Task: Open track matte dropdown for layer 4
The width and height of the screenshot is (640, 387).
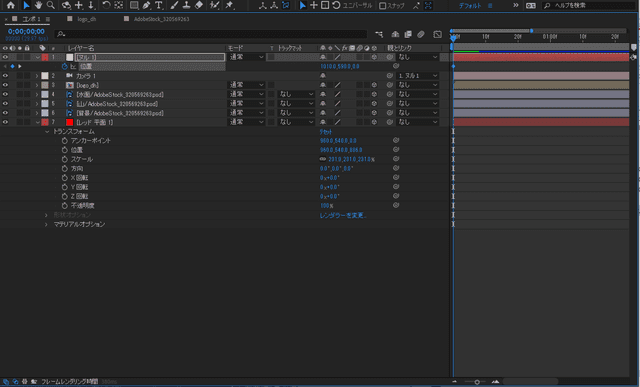Action: 296,94
